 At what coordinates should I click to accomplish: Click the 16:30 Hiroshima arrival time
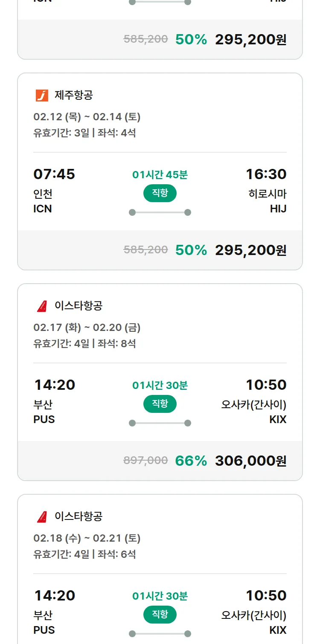[266, 174]
